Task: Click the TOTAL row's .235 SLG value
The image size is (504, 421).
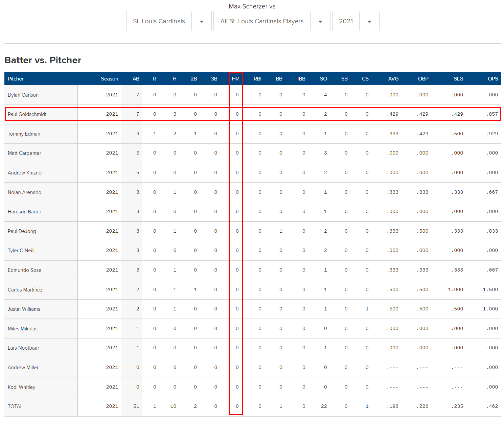Action: (x=457, y=406)
